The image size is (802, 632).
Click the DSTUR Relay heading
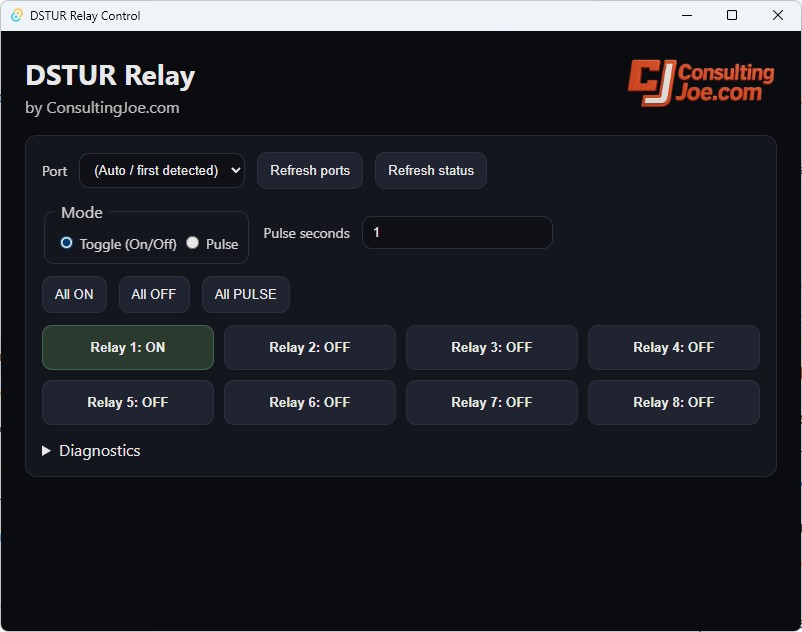110,76
